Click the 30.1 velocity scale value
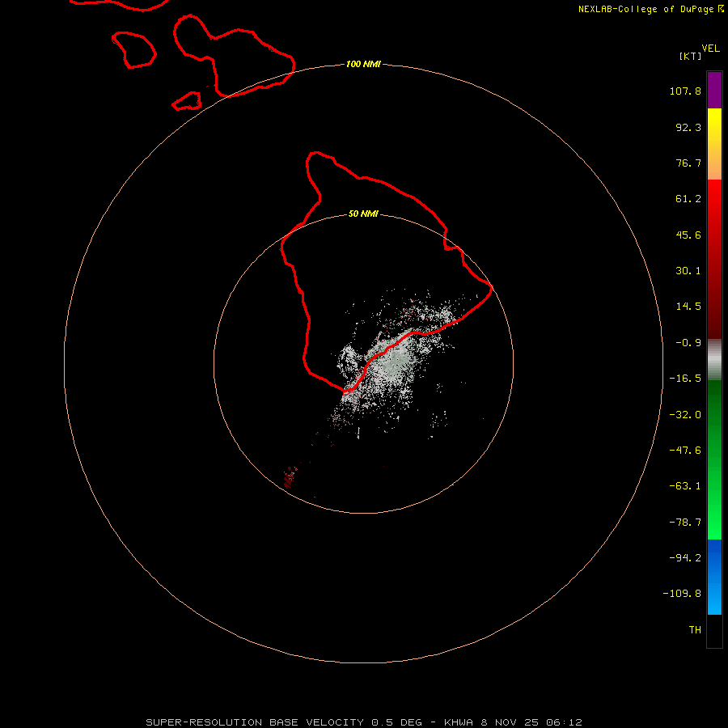728x728 pixels. [x=688, y=271]
